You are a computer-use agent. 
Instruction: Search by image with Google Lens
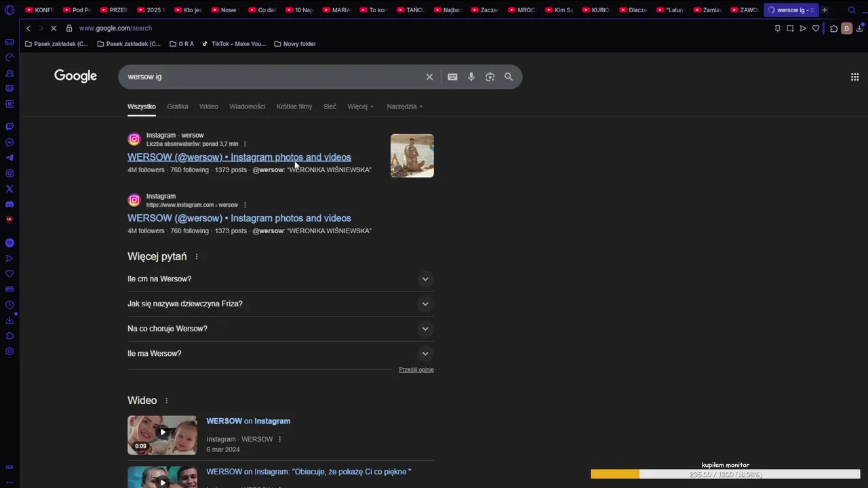pos(490,77)
